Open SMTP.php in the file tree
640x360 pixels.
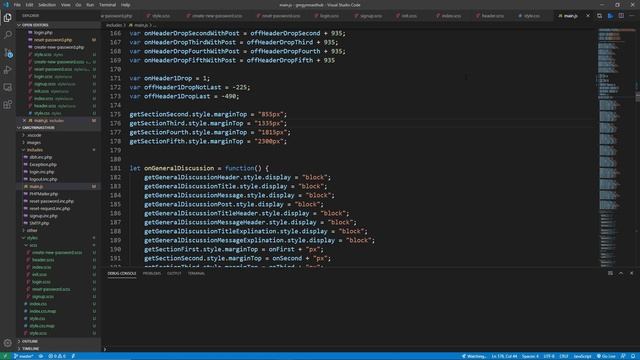click(x=39, y=223)
